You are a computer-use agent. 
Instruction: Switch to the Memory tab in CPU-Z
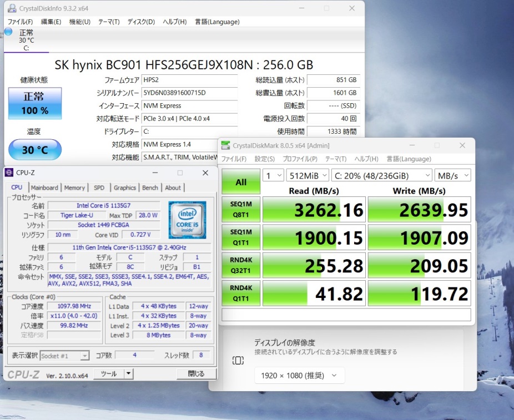(x=74, y=188)
